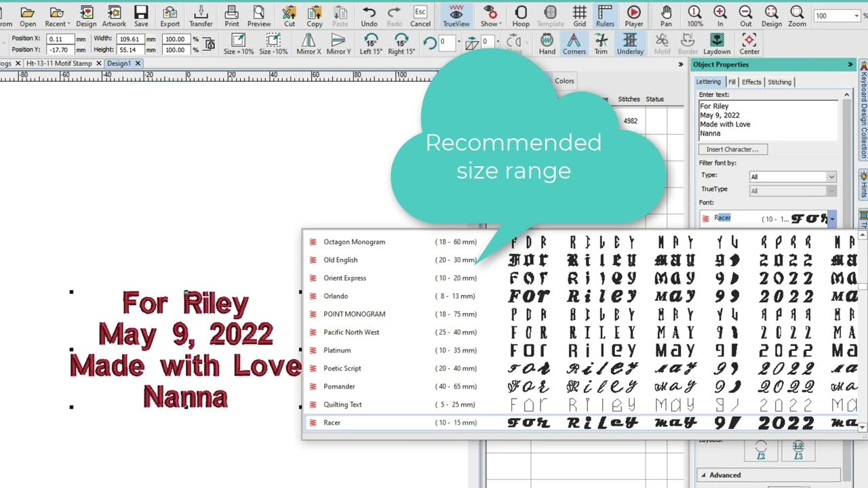Toggle the Rulers display
Image resolution: width=868 pixels, height=488 pixels.
(x=605, y=16)
